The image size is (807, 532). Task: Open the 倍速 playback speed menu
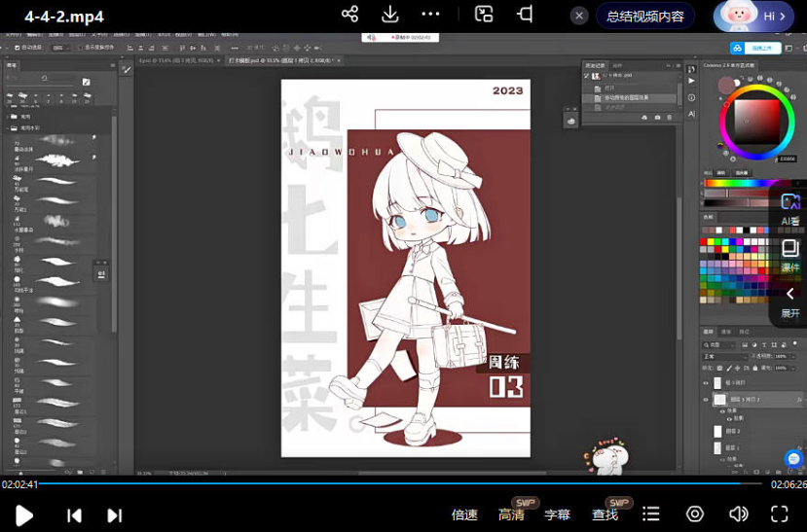[x=464, y=514]
